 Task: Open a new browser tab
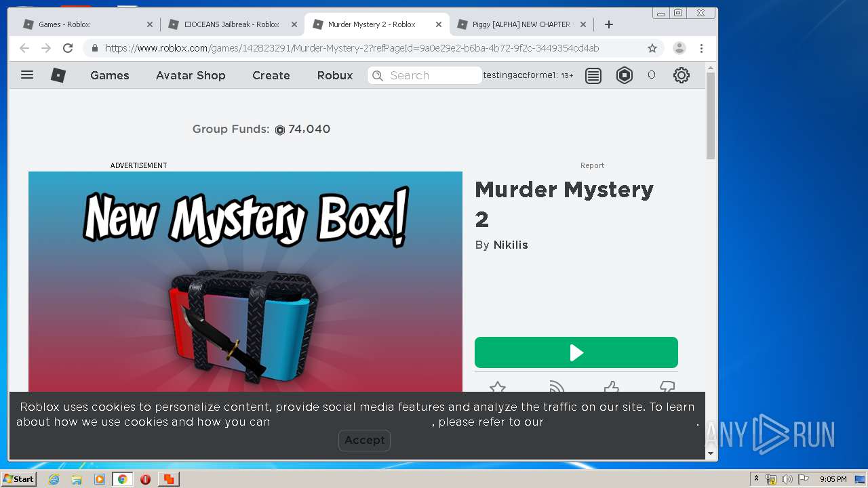pos(609,24)
